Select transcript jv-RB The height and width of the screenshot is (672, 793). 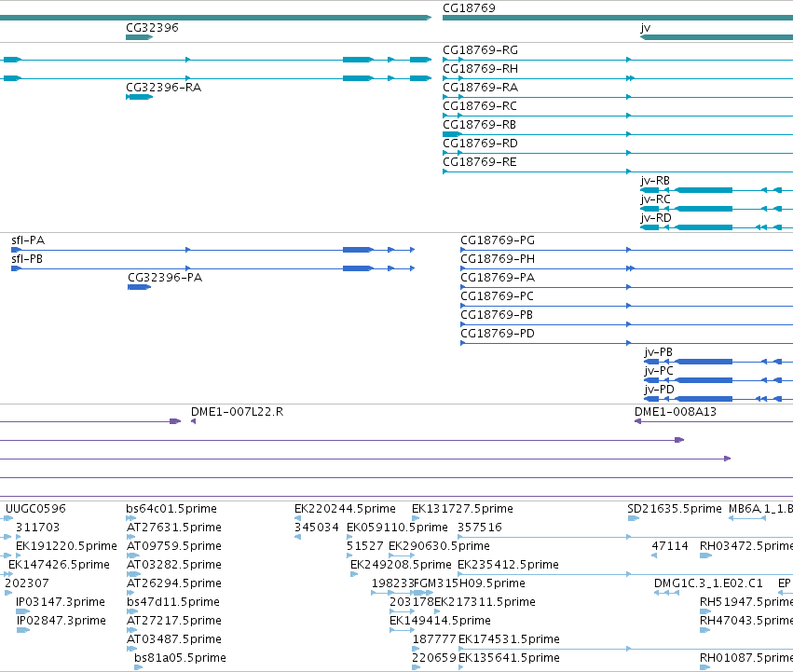click(655, 181)
